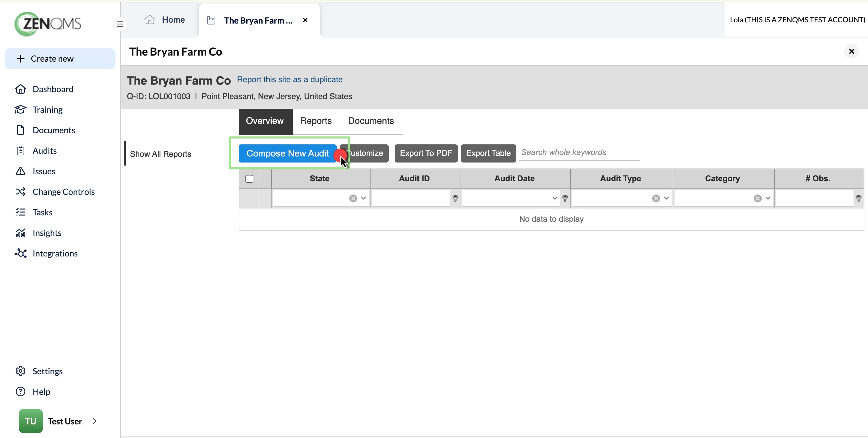This screenshot has height=438, width=868.
Task: Sort by the Audit ID column header
Action: point(415,179)
